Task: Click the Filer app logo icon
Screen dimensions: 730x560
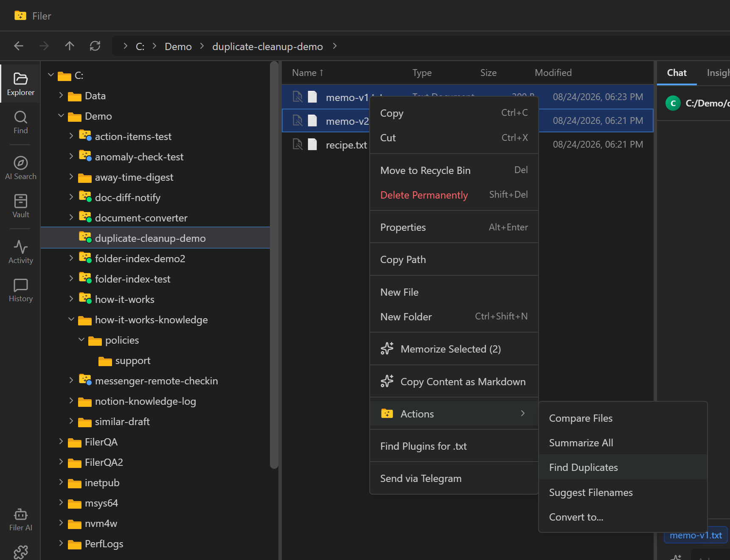Action: click(x=20, y=16)
